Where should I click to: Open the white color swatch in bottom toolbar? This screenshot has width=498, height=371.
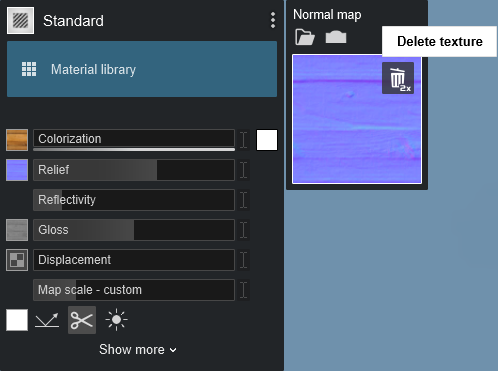pos(17,320)
